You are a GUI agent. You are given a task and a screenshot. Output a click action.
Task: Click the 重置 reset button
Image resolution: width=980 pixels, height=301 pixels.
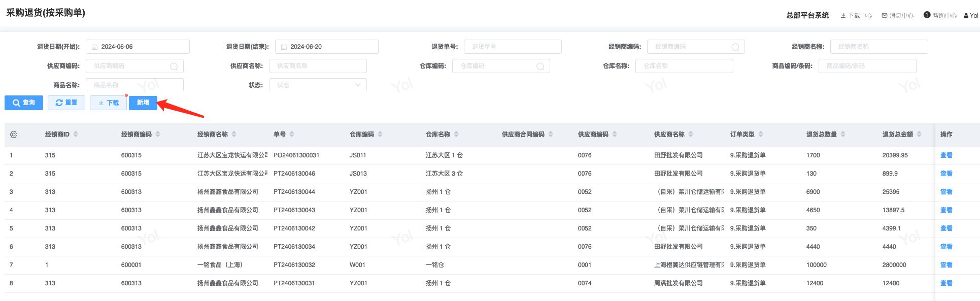click(x=66, y=103)
